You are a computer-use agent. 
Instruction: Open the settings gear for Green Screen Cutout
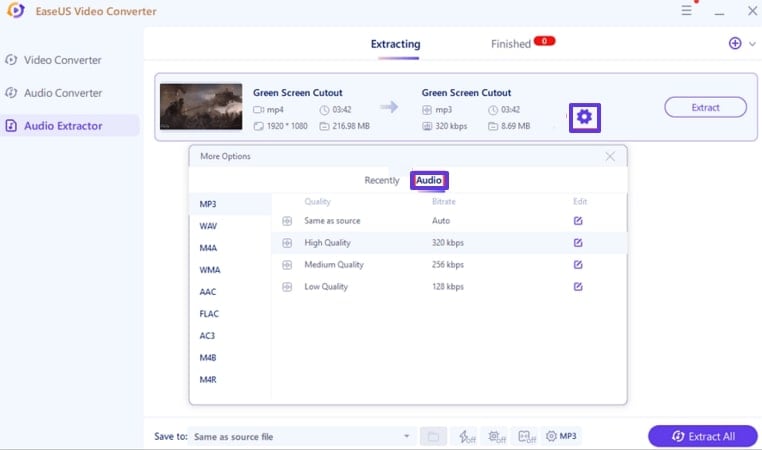[x=585, y=117]
